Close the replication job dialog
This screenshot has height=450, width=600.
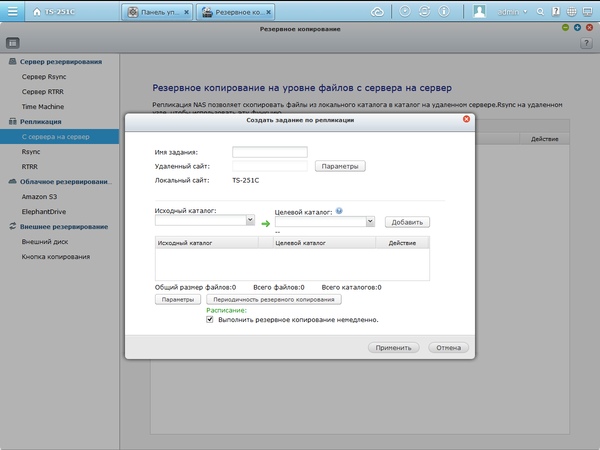pyautogui.click(x=466, y=119)
